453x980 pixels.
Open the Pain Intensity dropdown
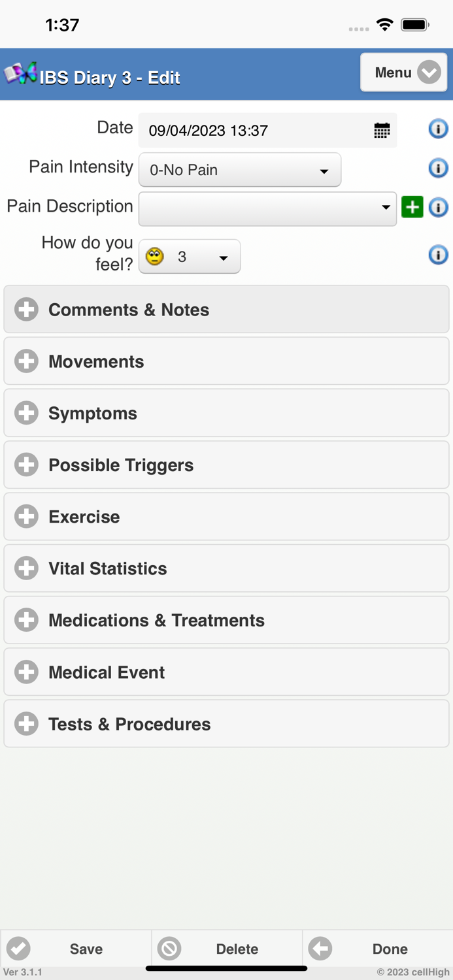pyautogui.click(x=239, y=170)
